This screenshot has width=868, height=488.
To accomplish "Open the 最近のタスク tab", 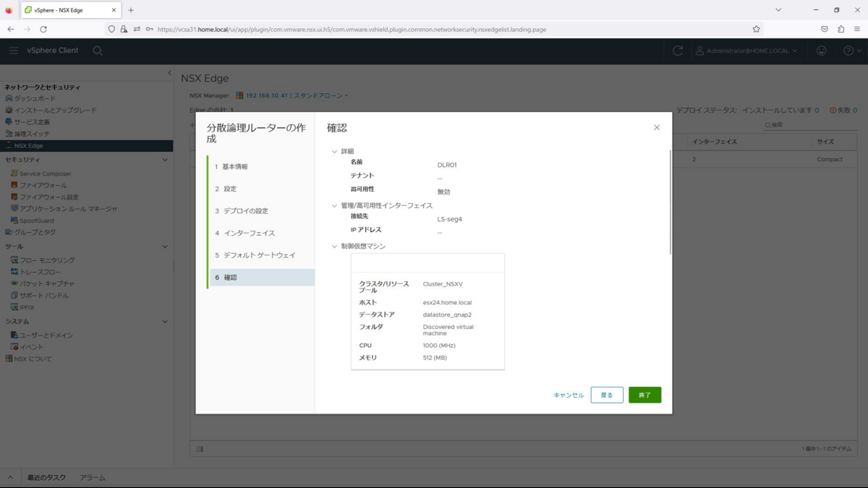I will click(x=46, y=478).
